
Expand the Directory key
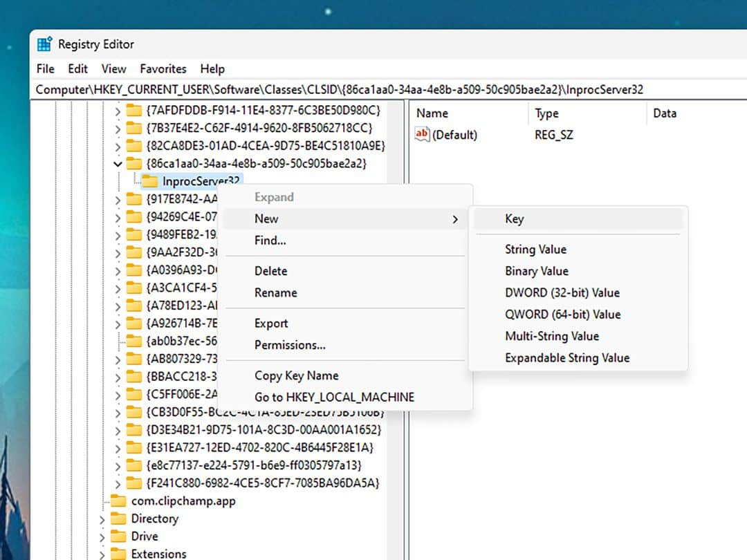tap(102, 519)
